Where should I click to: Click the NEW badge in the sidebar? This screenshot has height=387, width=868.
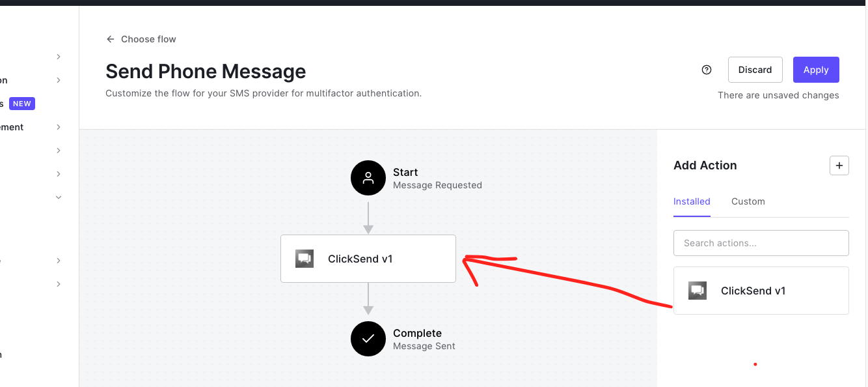22,103
